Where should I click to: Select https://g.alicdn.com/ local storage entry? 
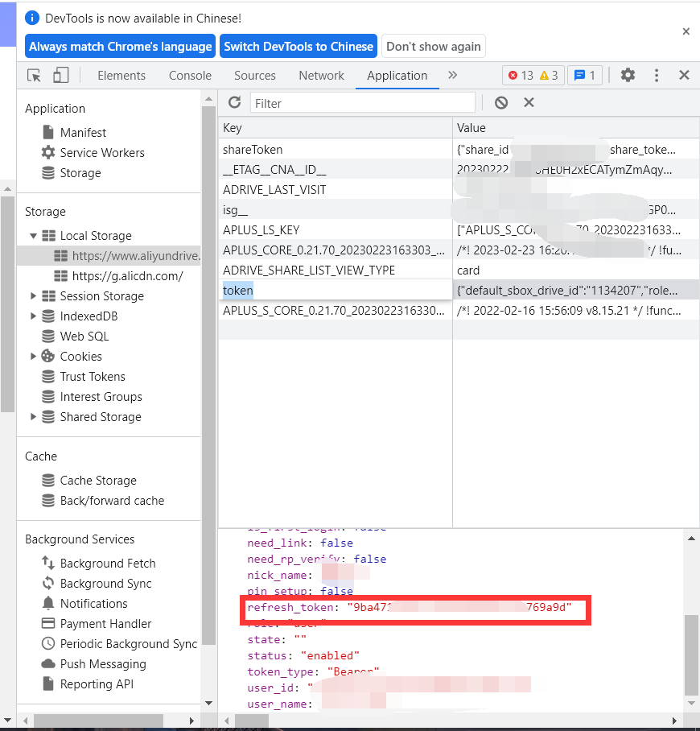118,276
